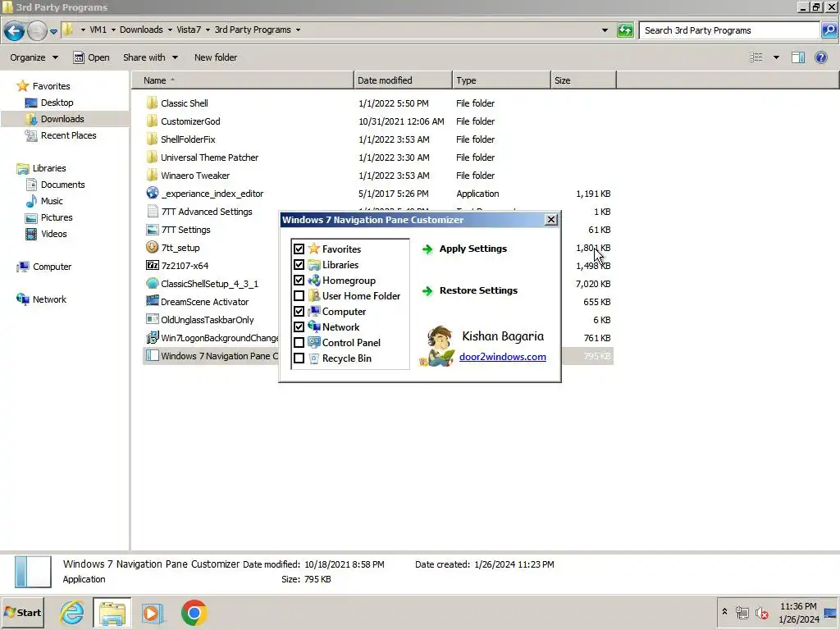Select Desktop in the Favorites sidebar
This screenshot has width=840, height=630.
pos(49,103)
